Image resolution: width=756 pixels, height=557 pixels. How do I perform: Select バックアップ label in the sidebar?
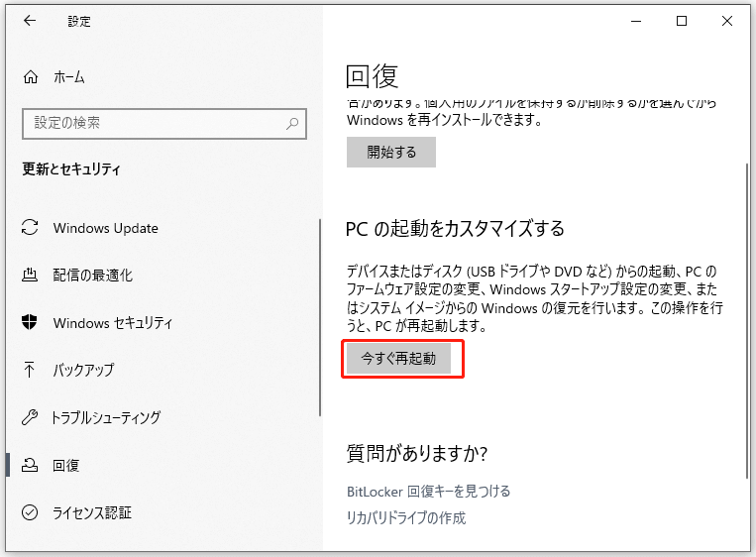pyautogui.click(x=83, y=370)
